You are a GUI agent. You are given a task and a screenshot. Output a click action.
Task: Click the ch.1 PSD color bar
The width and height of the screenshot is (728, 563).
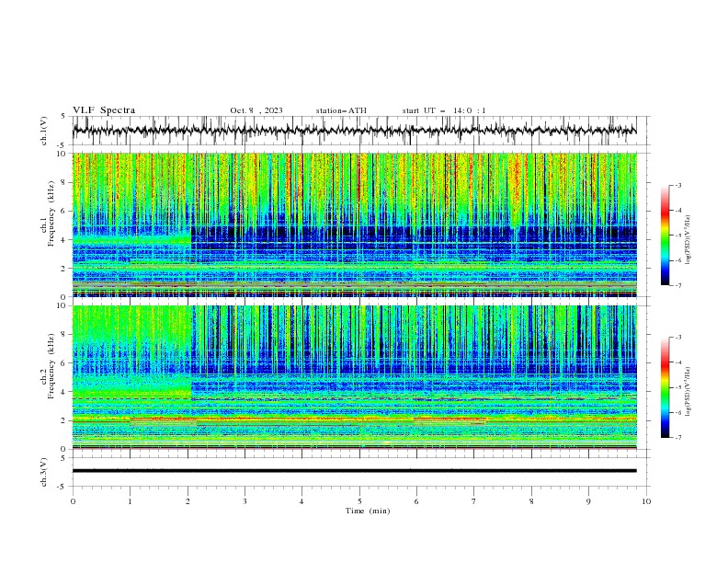pyautogui.click(x=665, y=236)
